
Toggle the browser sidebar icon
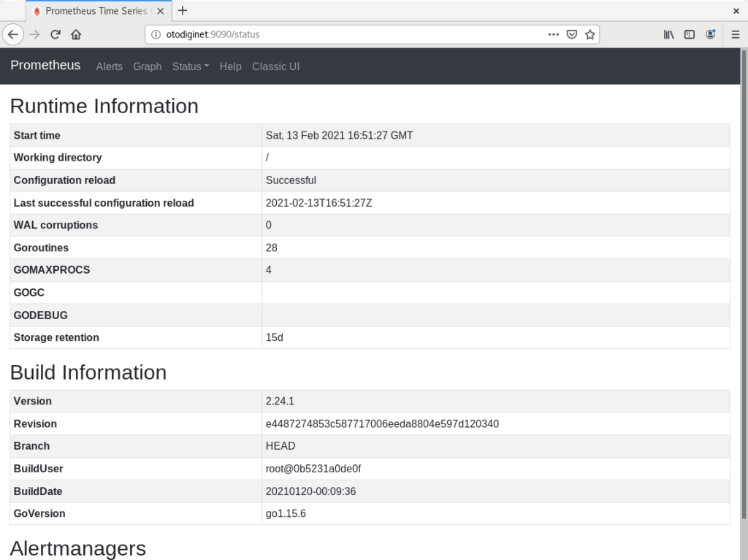(x=690, y=34)
